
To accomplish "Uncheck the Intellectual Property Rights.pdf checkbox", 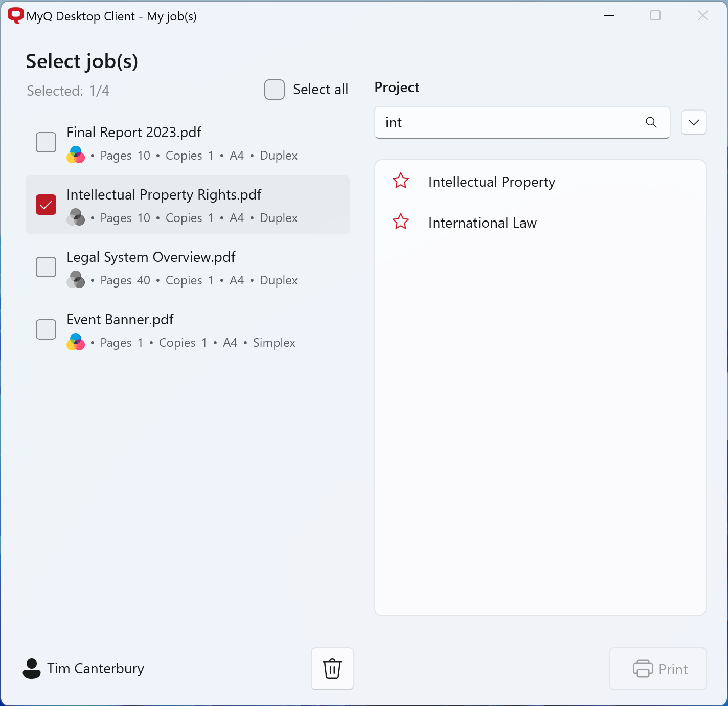I will (x=46, y=205).
